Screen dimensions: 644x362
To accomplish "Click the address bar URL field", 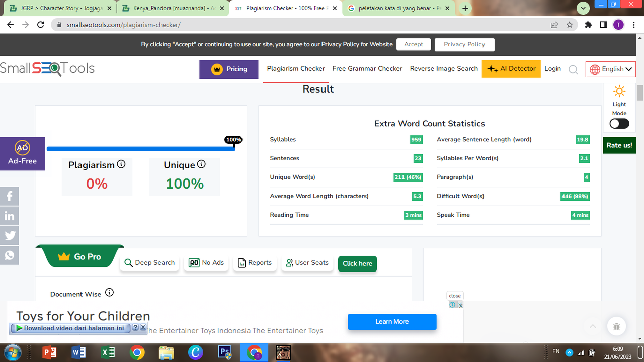I will tap(302, 25).
